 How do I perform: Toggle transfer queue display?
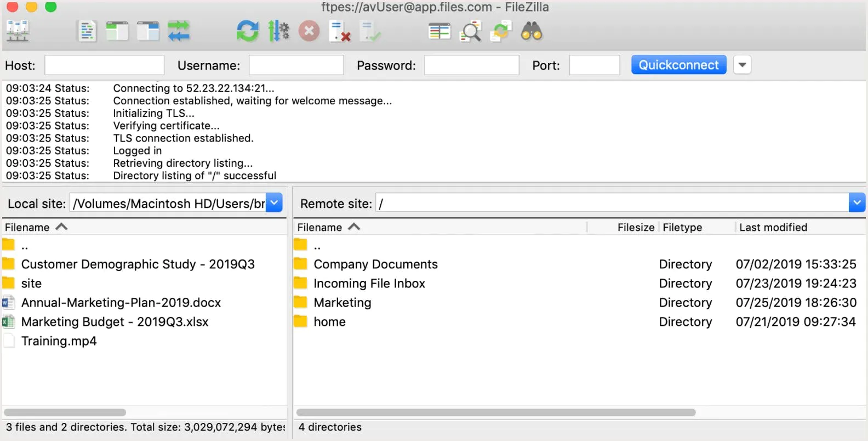click(179, 31)
